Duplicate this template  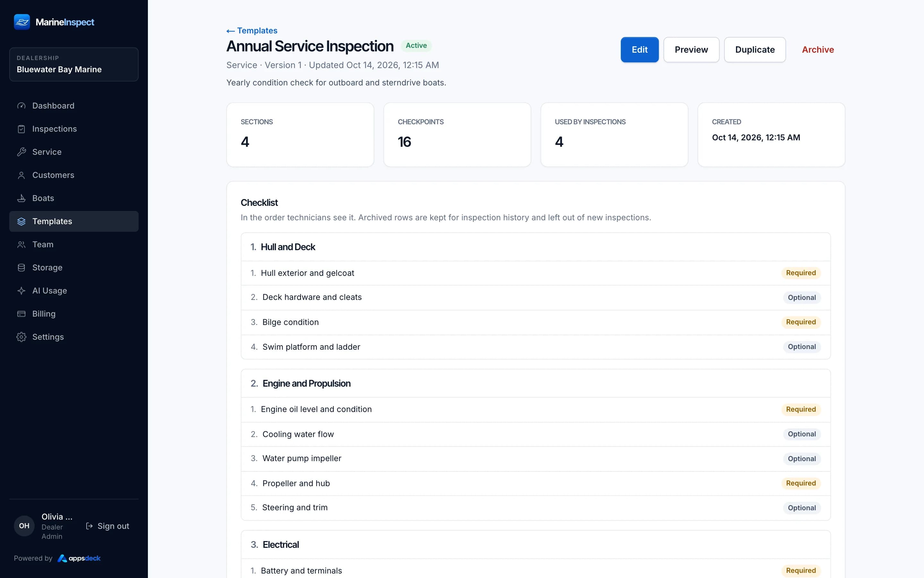[755, 50]
